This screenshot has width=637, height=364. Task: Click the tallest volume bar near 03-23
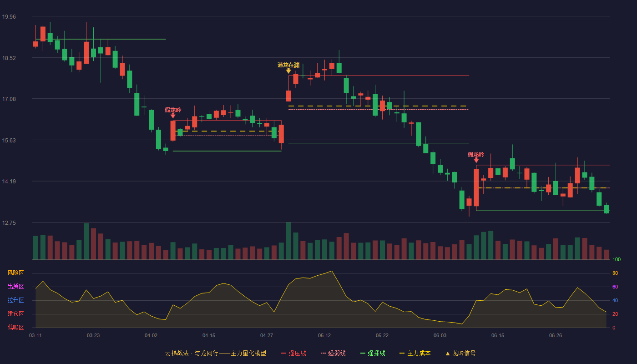click(x=86, y=241)
